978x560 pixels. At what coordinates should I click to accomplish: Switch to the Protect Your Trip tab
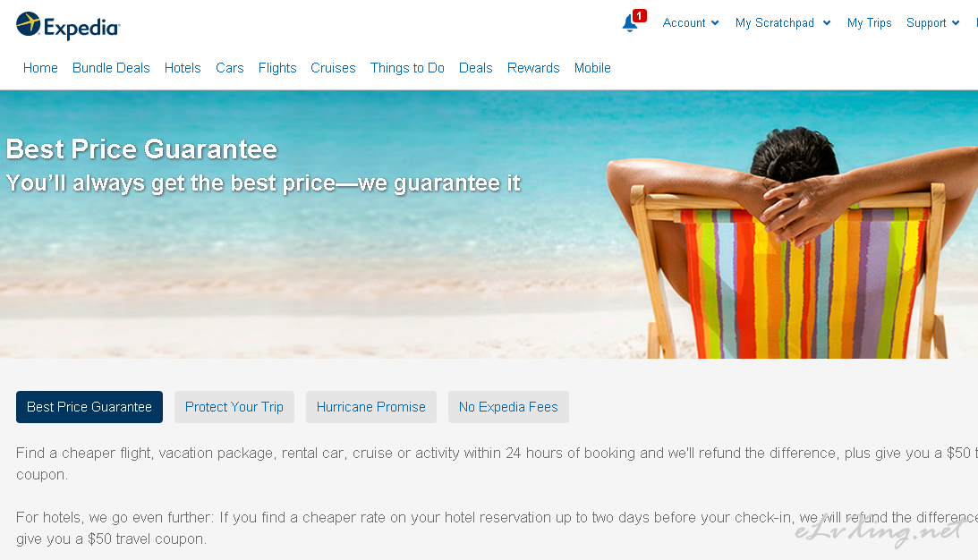point(234,407)
